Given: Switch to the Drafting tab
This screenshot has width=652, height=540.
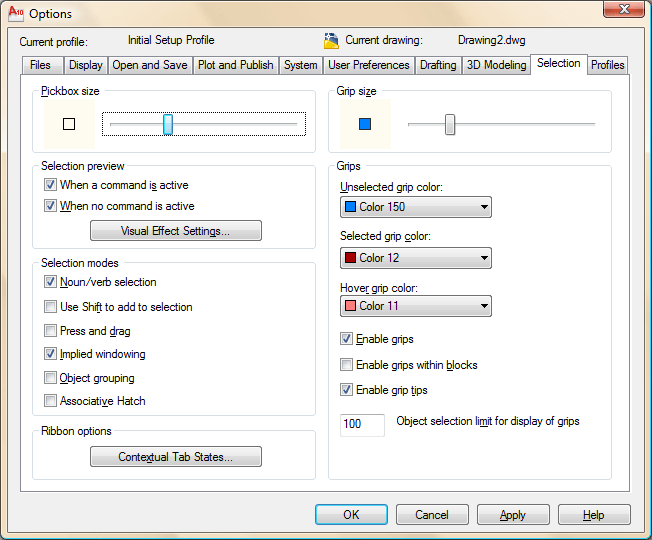Looking at the screenshot, I should [x=438, y=65].
